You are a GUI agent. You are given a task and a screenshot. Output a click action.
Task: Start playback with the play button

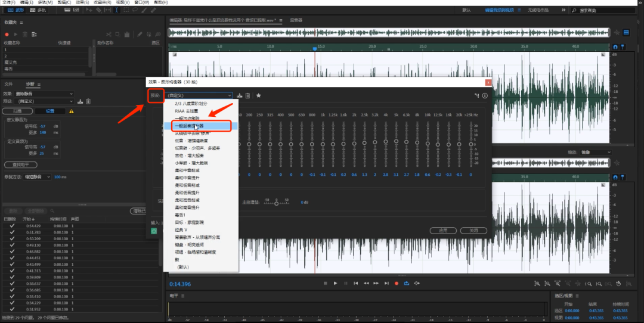tap(335, 283)
